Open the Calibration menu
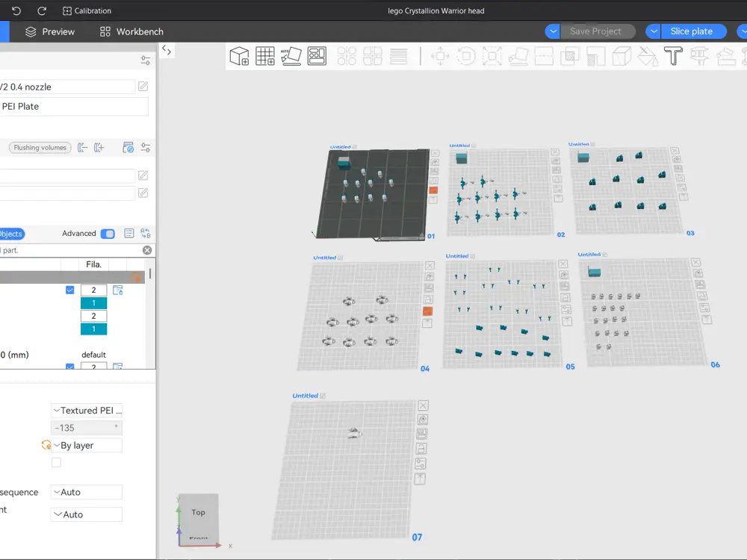The image size is (747, 560). tap(87, 10)
